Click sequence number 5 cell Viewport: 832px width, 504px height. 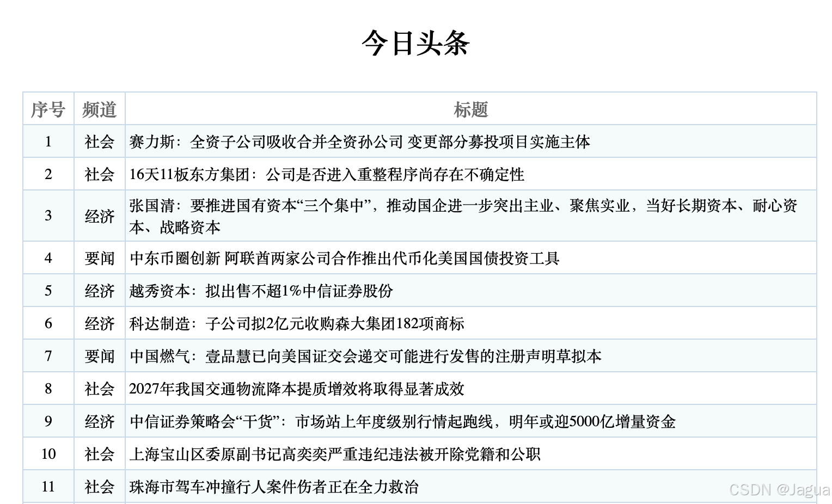(x=48, y=291)
